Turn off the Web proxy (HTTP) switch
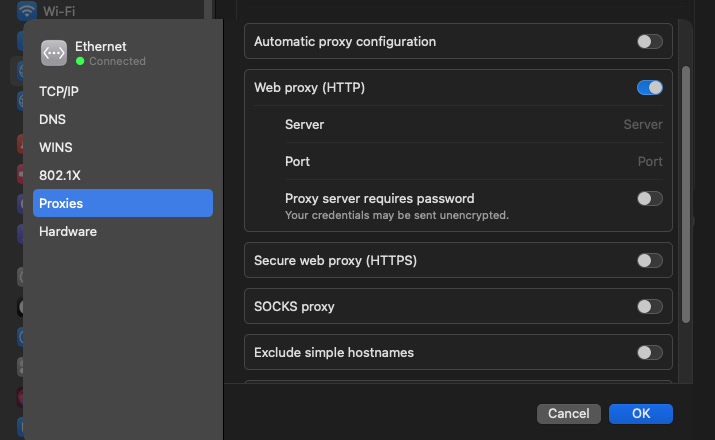Screen dimensions: 715x440 pos(650,88)
